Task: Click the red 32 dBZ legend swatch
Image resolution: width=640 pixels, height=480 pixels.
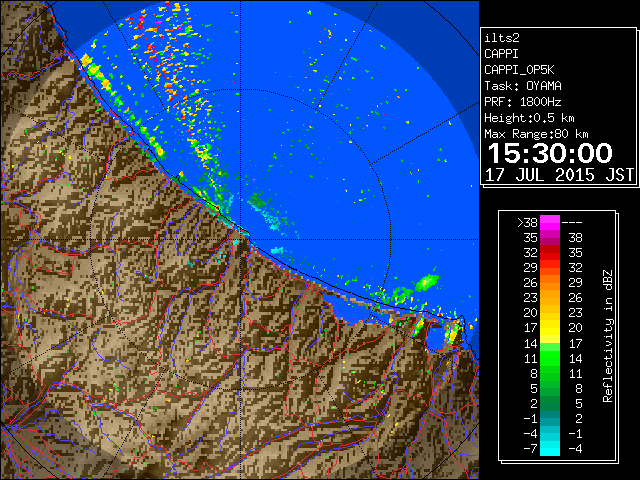Action: coord(550,253)
